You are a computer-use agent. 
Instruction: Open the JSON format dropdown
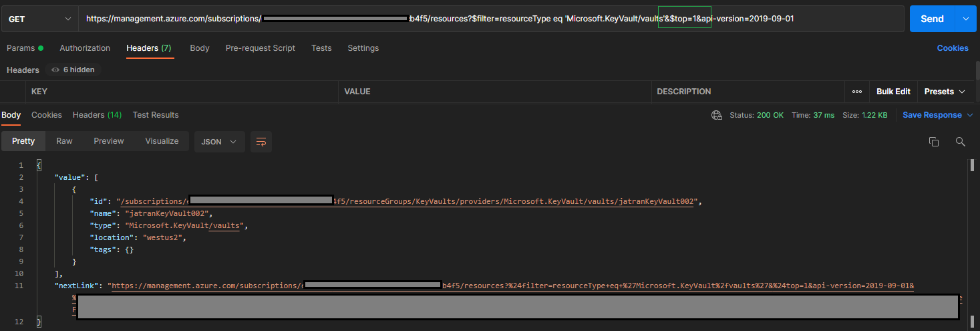(219, 142)
